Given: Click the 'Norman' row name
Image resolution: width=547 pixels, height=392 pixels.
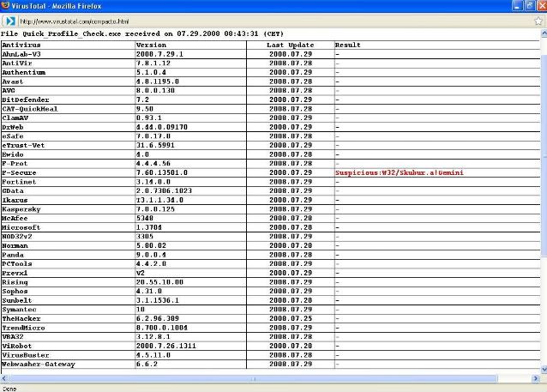Looking at the screenshot, I should [15, 245].
